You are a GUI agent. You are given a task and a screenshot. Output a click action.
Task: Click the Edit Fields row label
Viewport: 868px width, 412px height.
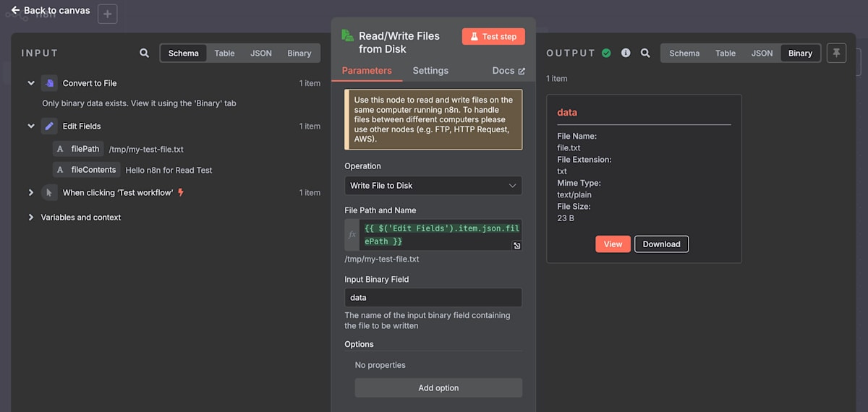[x=82, y=126]
